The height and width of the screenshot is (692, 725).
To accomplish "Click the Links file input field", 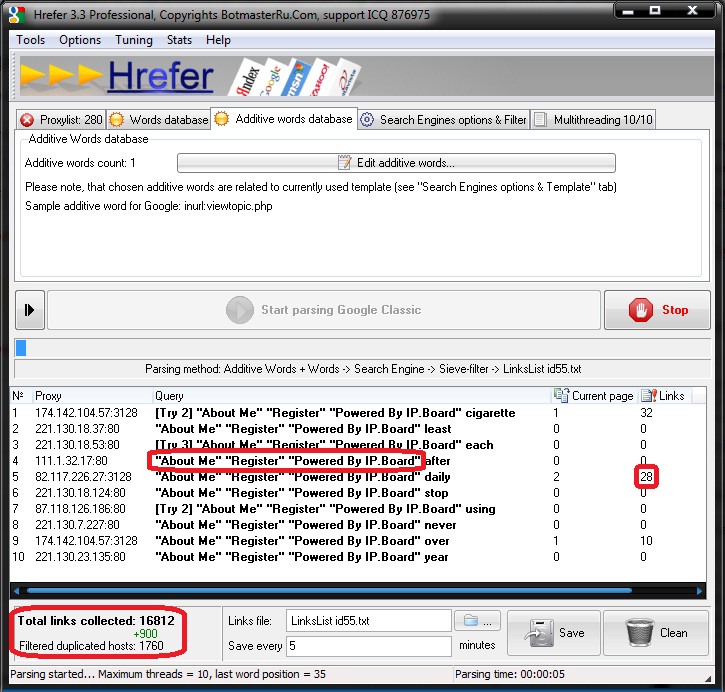I will (369, 621).
